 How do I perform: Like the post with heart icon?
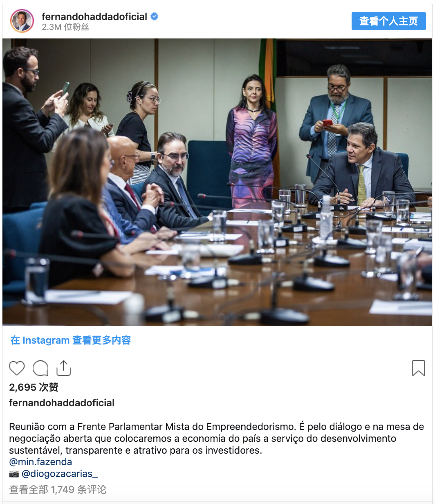(17, 368)
